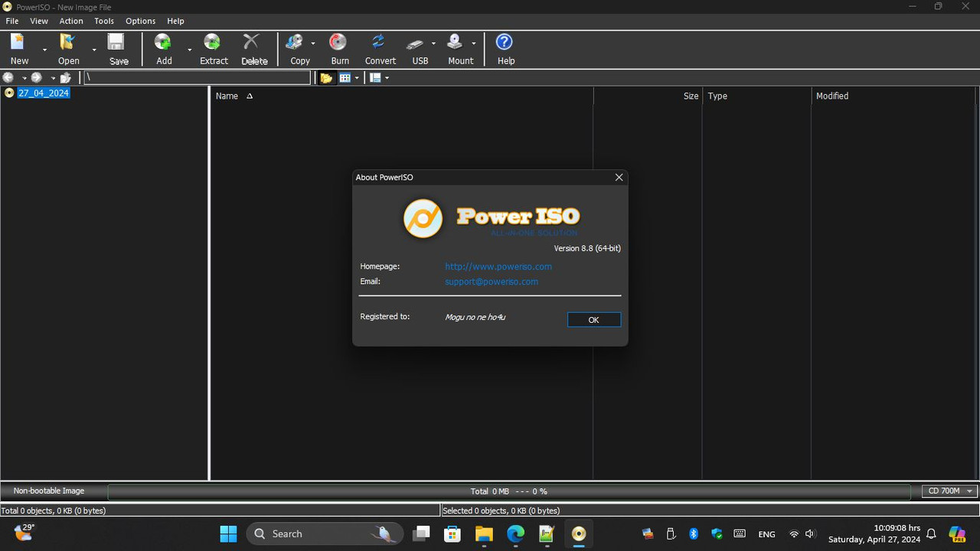Open the View menu
The width and height of the screenshot is (980, 551).
(39, 21)
